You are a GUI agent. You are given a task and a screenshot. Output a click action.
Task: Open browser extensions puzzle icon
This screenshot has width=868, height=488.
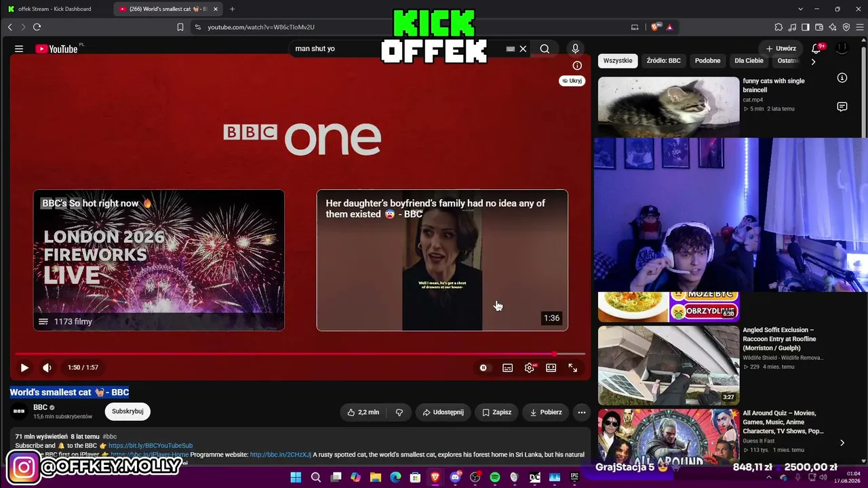click(x=778, y=27)
